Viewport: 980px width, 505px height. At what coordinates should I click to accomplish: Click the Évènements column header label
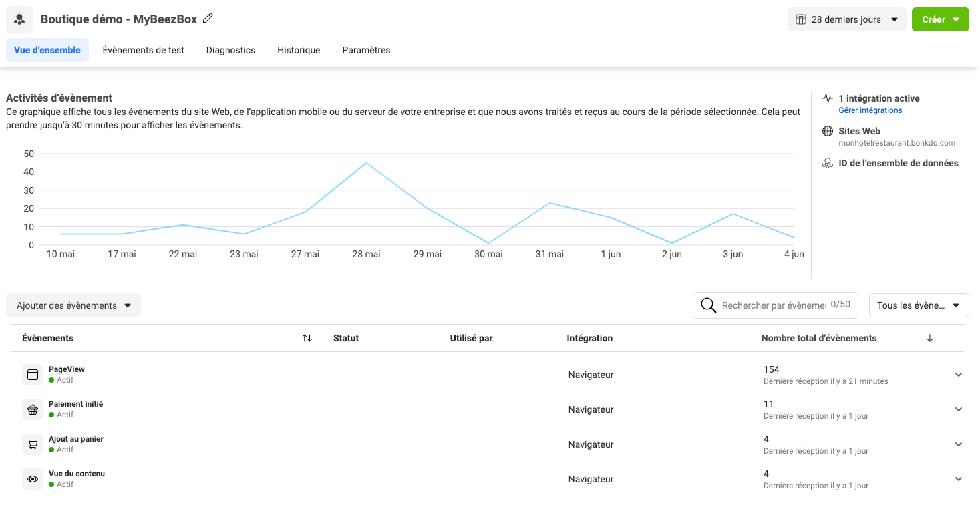pos(48,338)
